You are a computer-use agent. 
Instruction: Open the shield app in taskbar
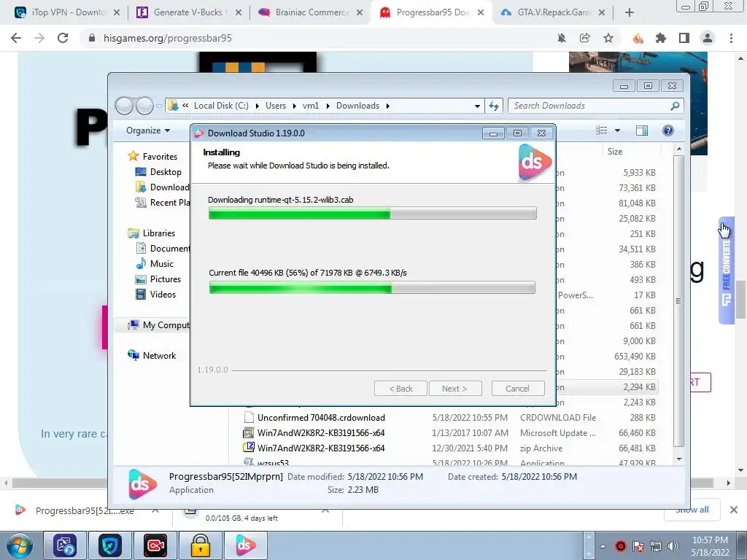[x=110, y=545]
